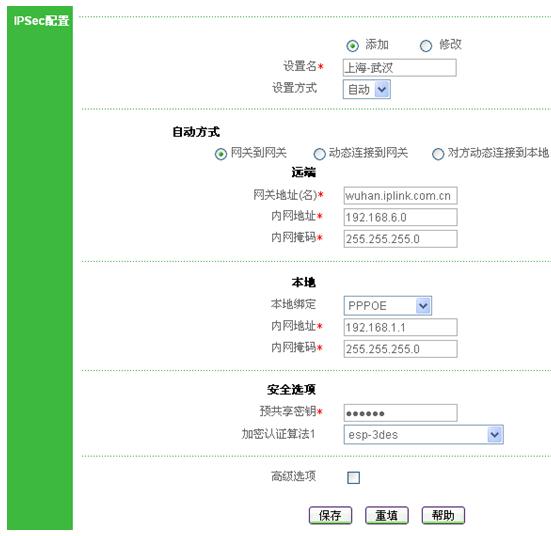
Task: Click the 保存 button
Action: (x=330, y=515)
